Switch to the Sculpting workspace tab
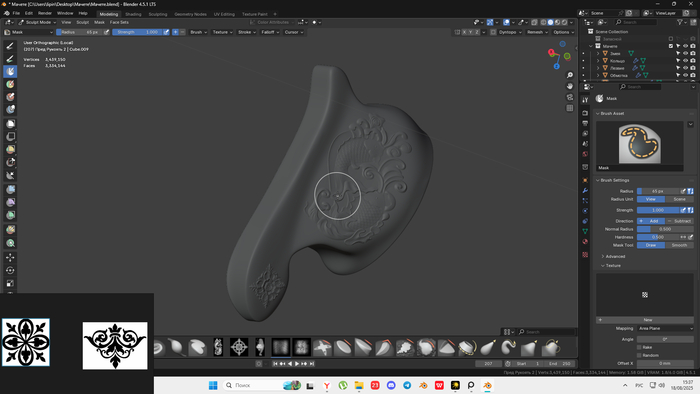The image size is (700, 394). (x=158, y=14)
